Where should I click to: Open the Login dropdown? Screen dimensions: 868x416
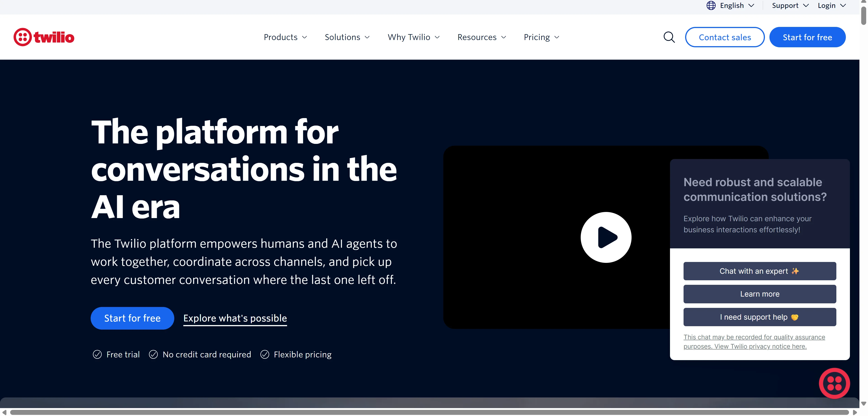832,5
